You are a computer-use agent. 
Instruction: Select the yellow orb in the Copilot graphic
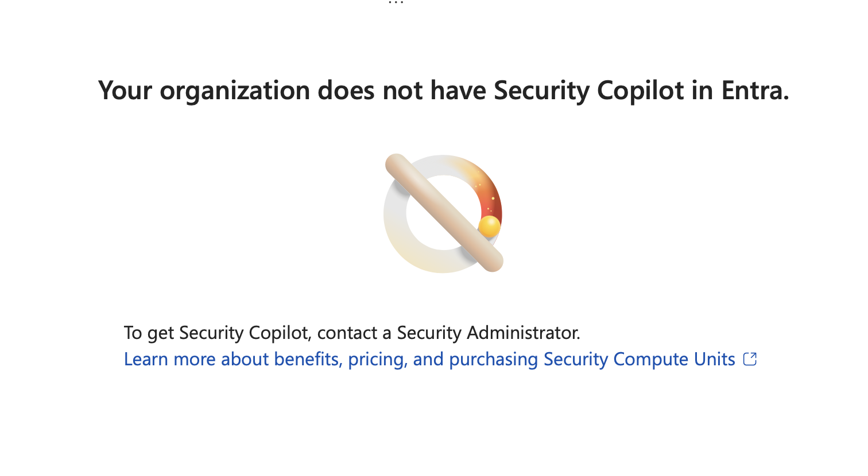(489, 227)
